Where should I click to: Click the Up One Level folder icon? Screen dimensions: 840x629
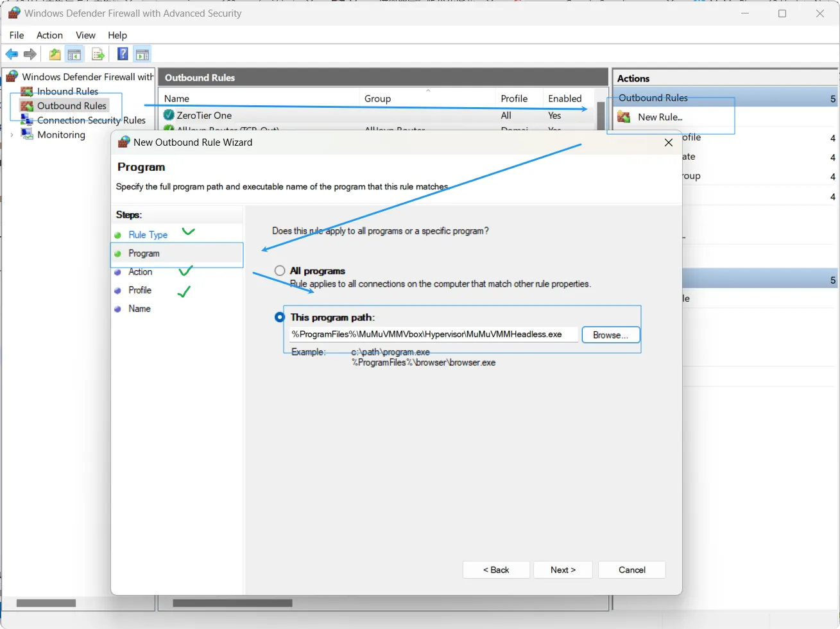pyautogui.click(x=55, y=55)
